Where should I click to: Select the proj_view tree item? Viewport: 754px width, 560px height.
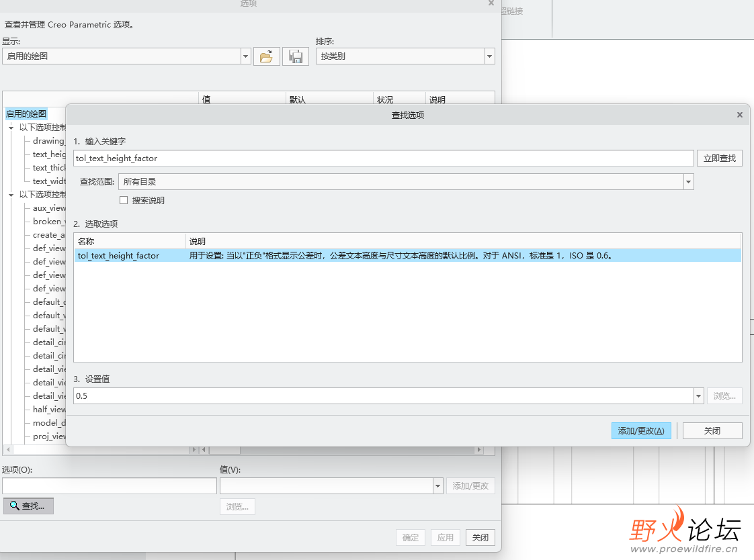coord(48,436)
